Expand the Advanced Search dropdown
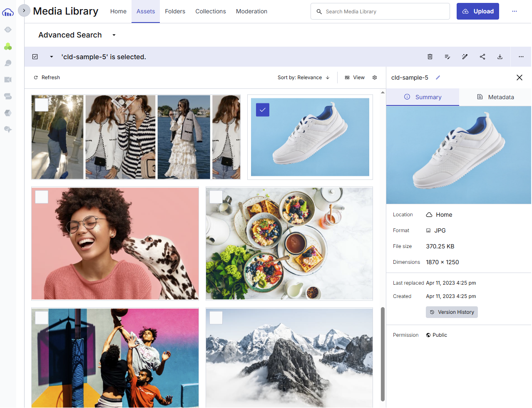The image size is (532, 408). (x=114, y=35)
